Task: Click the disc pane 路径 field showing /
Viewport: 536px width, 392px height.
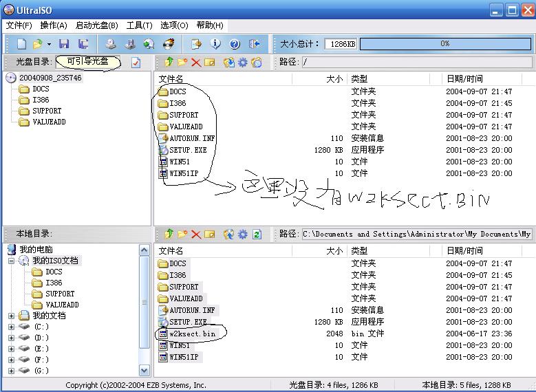Action: tap(417, 62)
